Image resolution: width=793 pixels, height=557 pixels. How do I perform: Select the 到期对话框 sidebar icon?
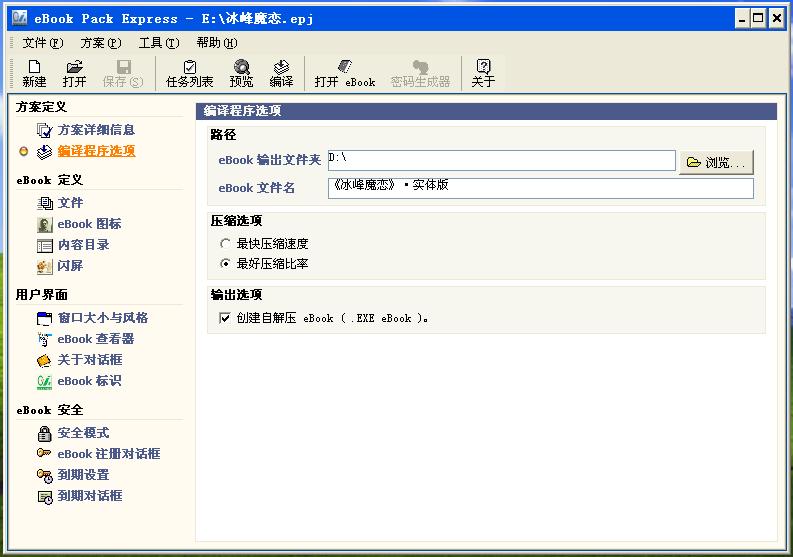click(x=45, y=497)
